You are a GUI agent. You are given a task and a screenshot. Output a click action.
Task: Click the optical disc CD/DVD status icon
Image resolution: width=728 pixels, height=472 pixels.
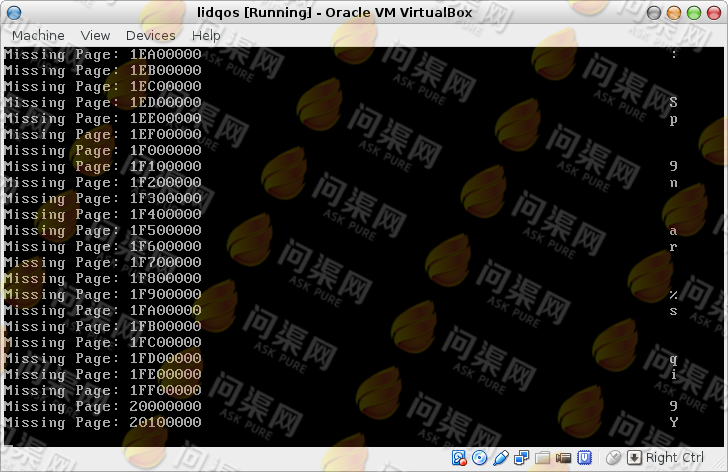(479, 458)
